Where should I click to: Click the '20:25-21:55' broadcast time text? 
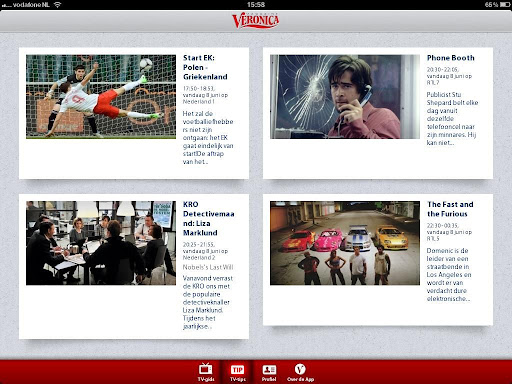tap(199, 245)
